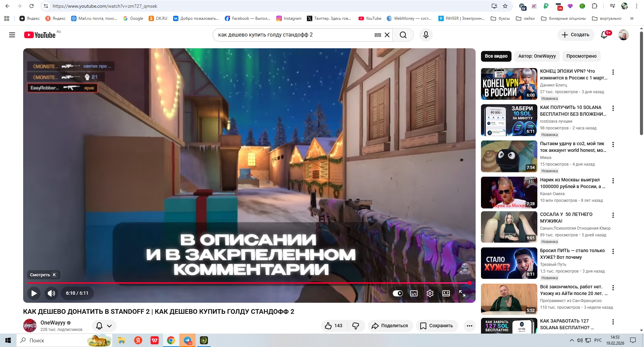
Task: Enter fullscreen mode
Action: pyautogui.click(x=462, y=293)
